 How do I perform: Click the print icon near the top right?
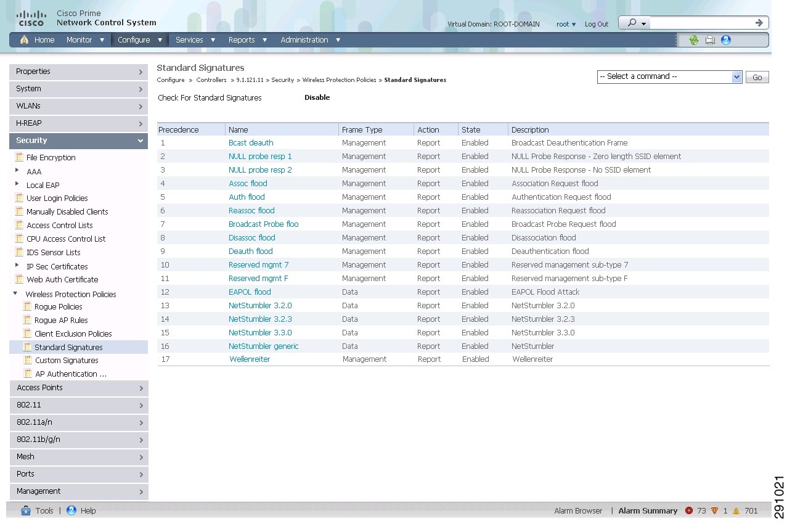[x=710, y=39]
